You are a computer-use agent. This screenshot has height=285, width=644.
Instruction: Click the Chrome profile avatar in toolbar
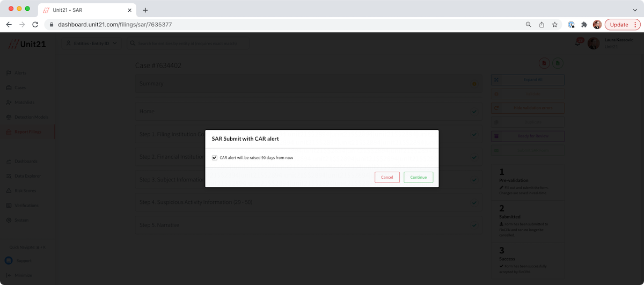[x=597, y=25]
